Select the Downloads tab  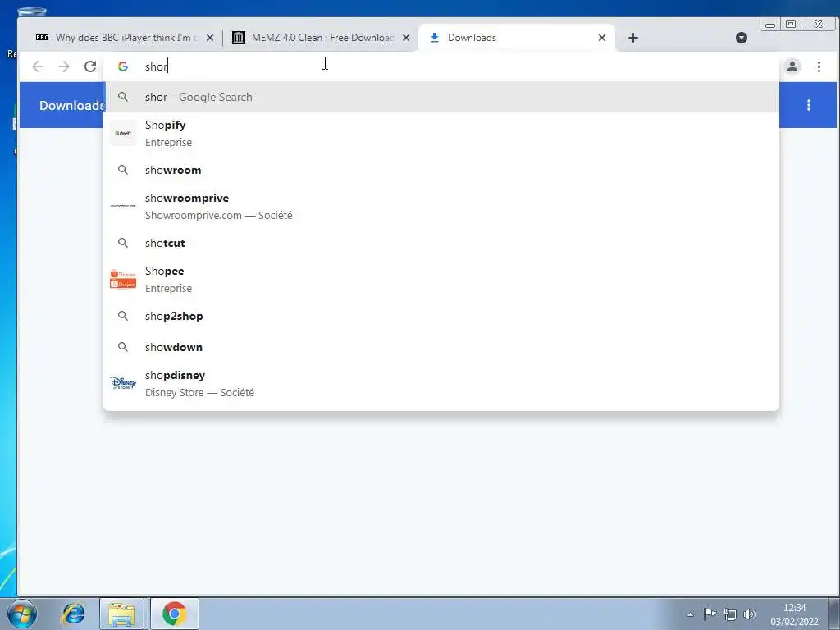tap(517, 38)
